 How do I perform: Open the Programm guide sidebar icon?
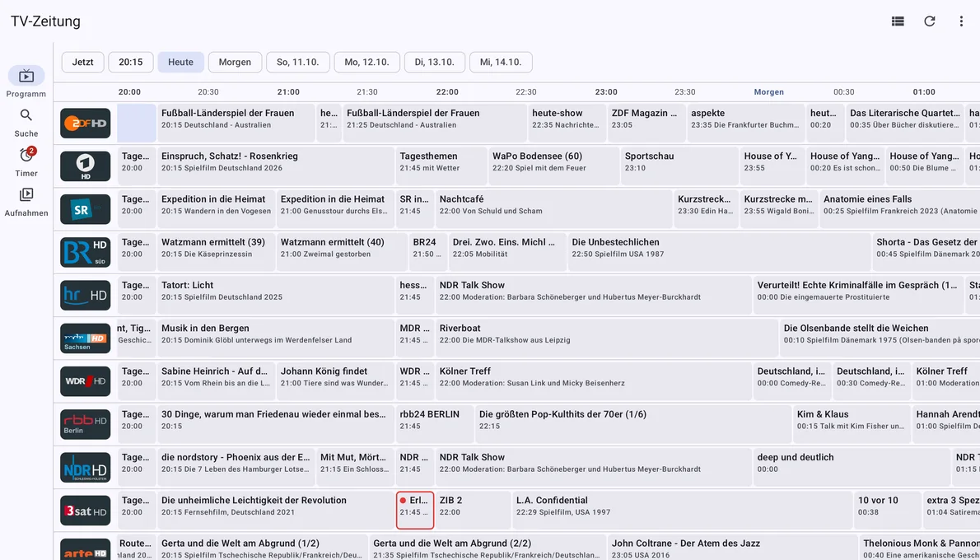[x=26, y=77]
